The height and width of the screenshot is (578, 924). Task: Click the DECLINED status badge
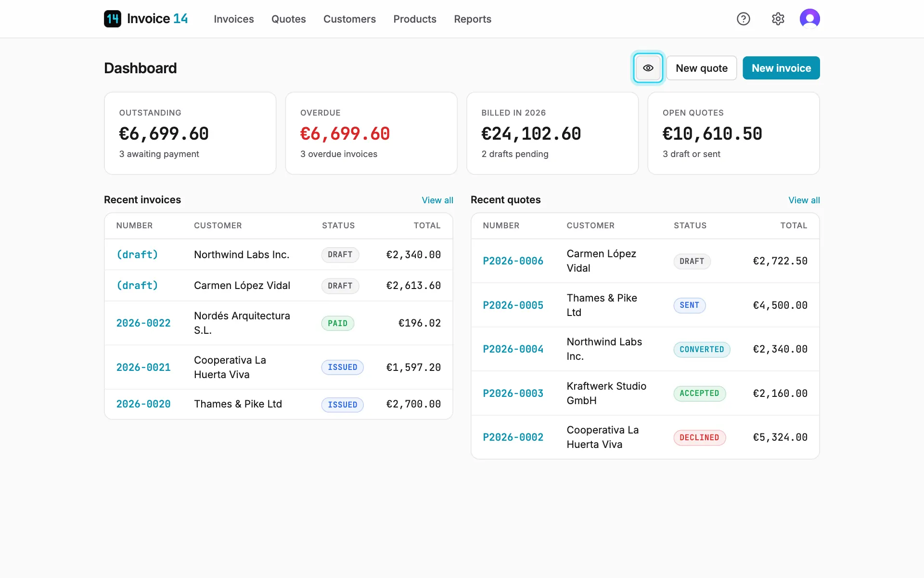click(699, 437)
